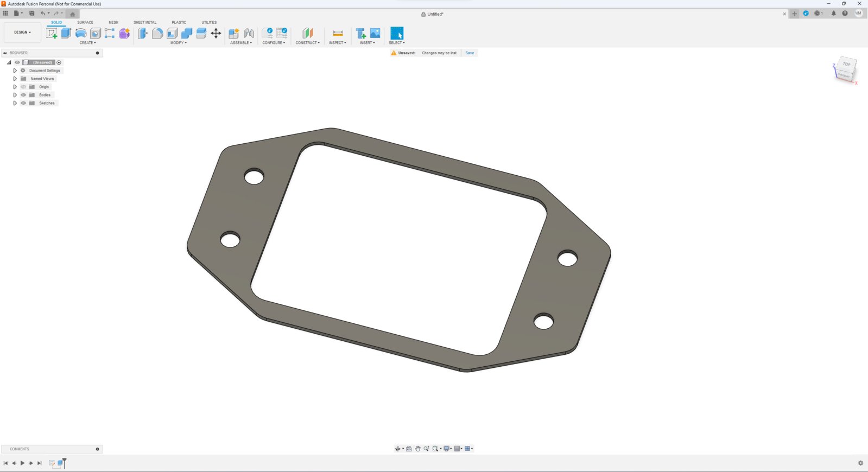Select the Move/Copy tool
The image size is (868, 472).
(216, 33)
